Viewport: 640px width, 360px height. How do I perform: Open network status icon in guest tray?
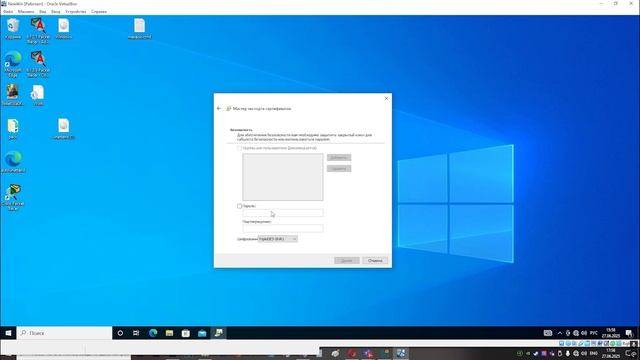coord(576,333)
